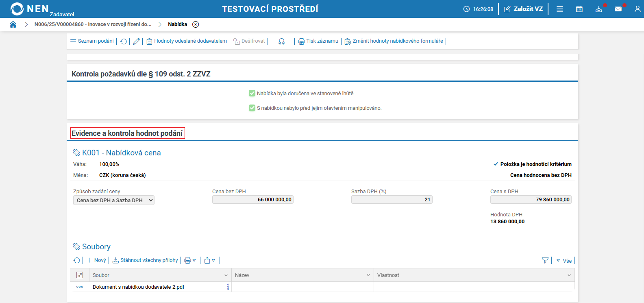Viewport: 644px width, 303px height.
Task: Click the select-all rows icon in table header
Action: 80,275
